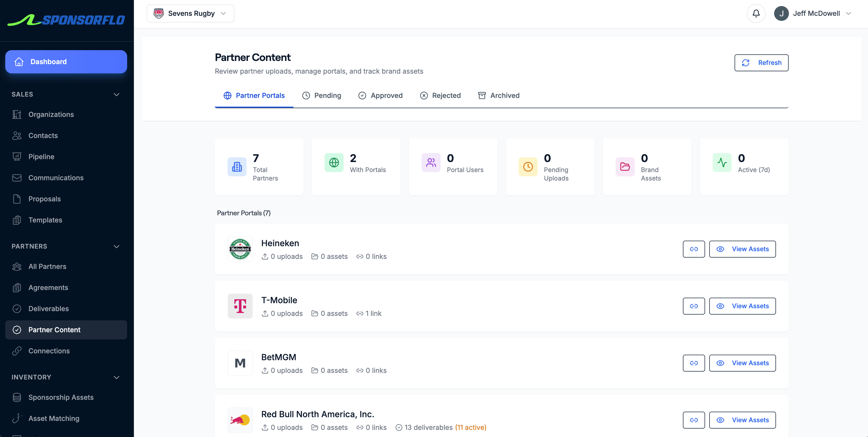868x437 pixels.
Task: Click the Sponsorflo logo
Action: coord(66,20)
